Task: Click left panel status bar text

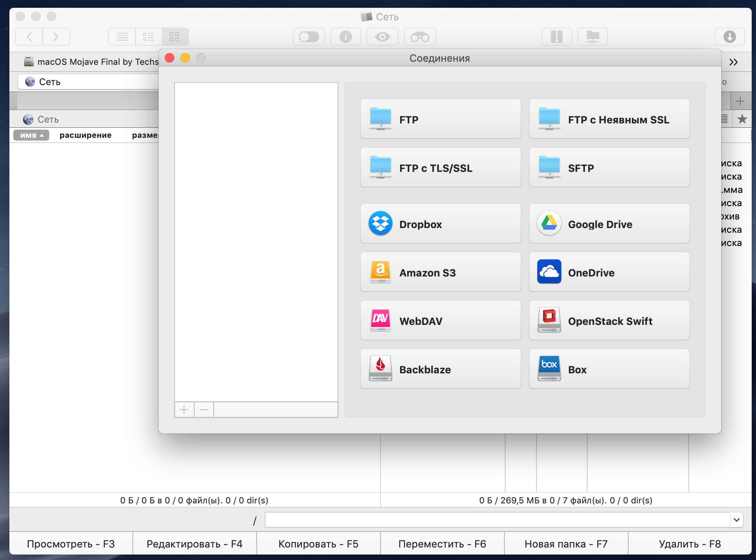Action: click(x=194, y=500)
